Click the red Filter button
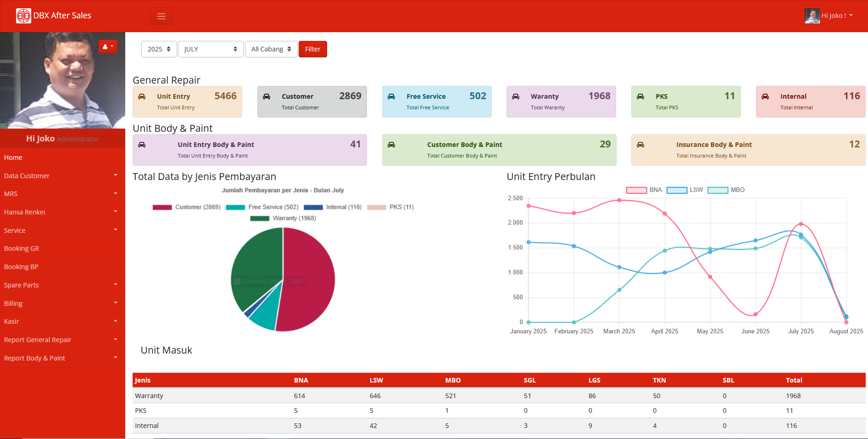Screen dimensions: 868x439 point(312,49)
